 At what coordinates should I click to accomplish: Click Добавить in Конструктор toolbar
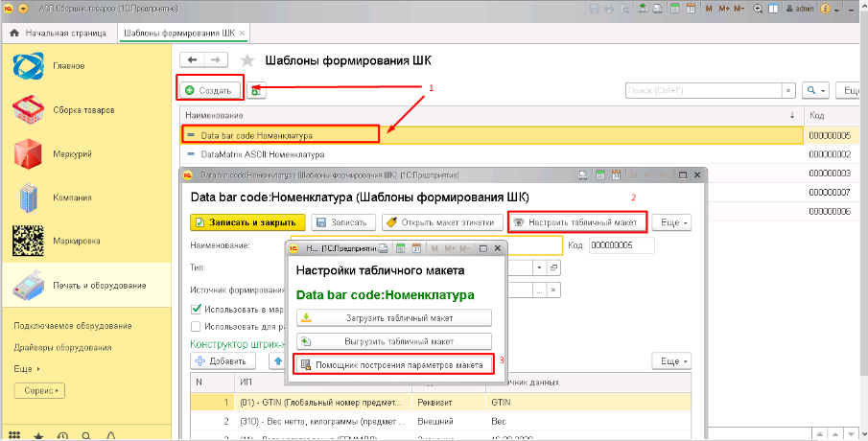[223, 361]
